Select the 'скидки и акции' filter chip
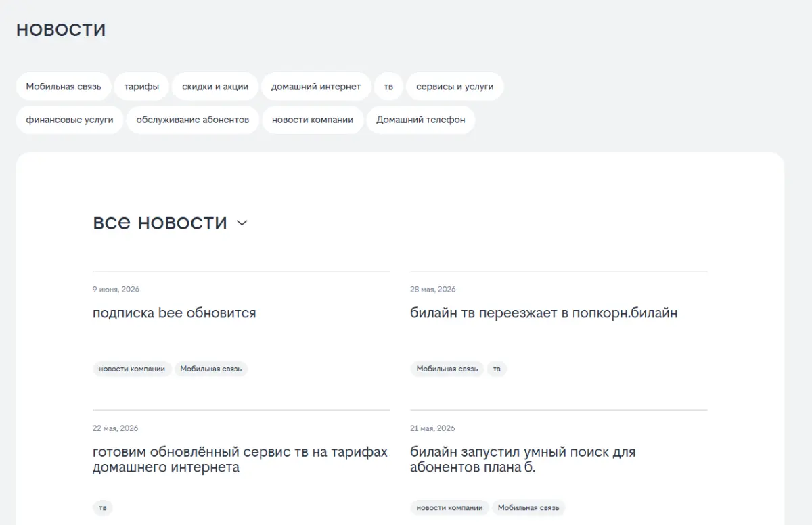Image resolution: width=812 pixels, height=525 pixels. (x=215, y=87)
